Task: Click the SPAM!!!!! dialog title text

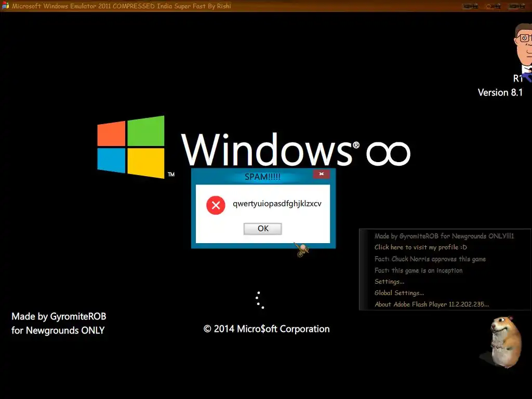Action: coord(262,177)
